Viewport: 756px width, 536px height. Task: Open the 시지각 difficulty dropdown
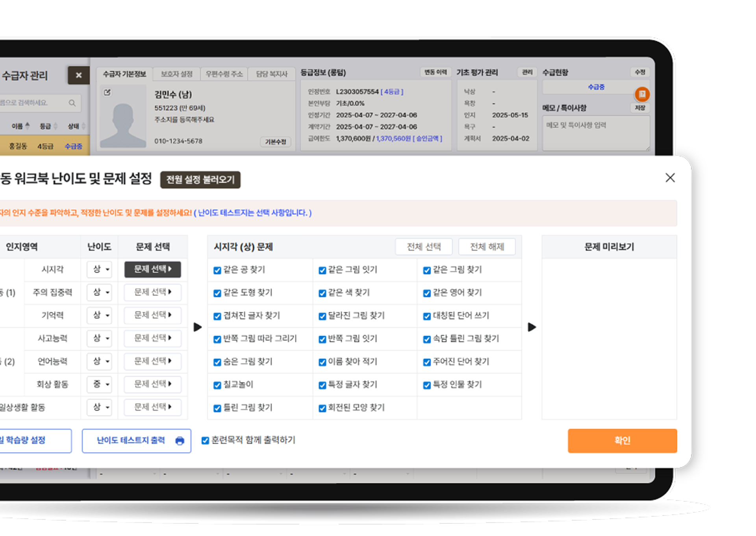pyautogui.click(x=100, y=270)
